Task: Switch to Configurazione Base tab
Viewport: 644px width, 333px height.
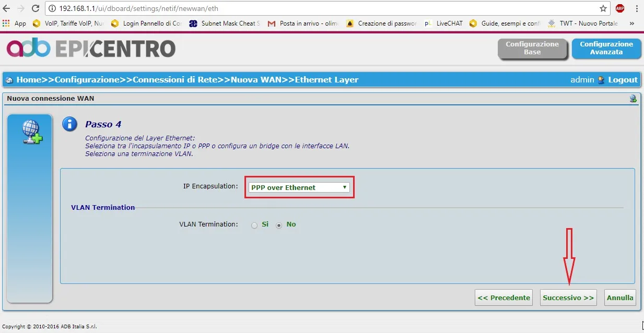Action: pyautogui.click(x=532, y=48)
